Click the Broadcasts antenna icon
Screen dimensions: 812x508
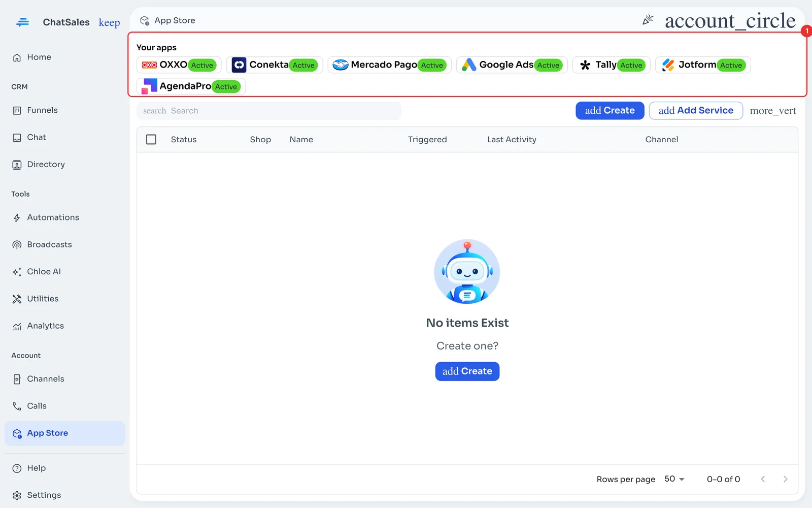coord(17,245)
